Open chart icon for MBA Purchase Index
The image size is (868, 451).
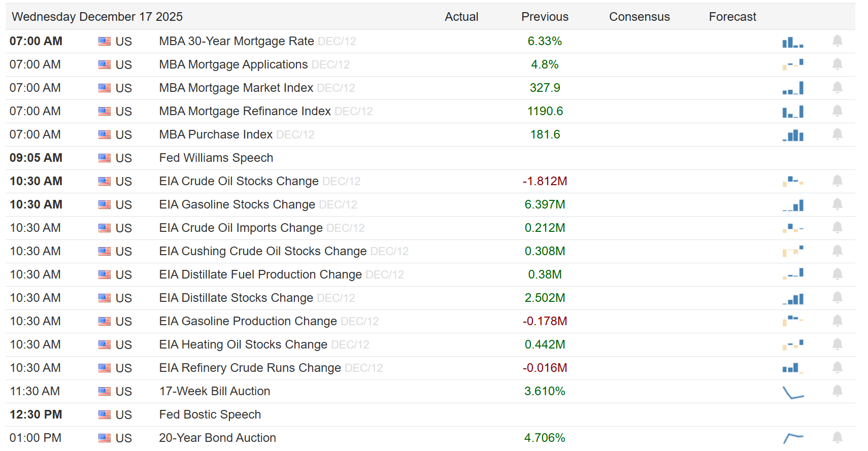tap(793, 135)
